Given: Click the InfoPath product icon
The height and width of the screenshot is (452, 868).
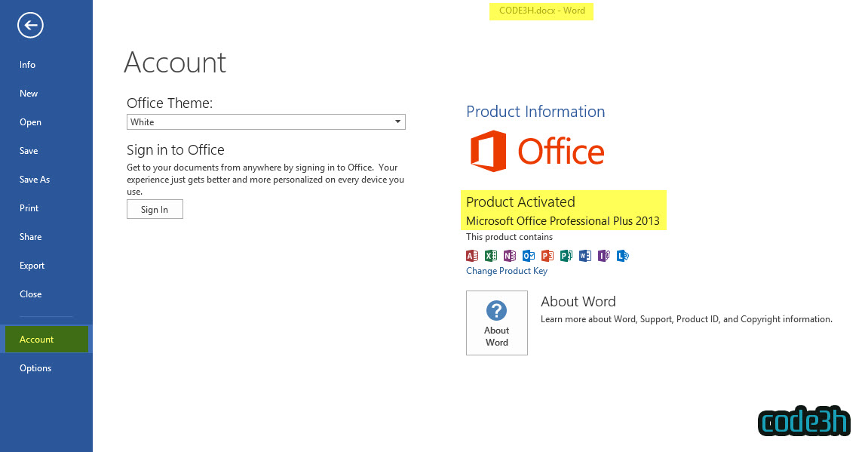Looking at the screenshot, I should coord(603,256).
